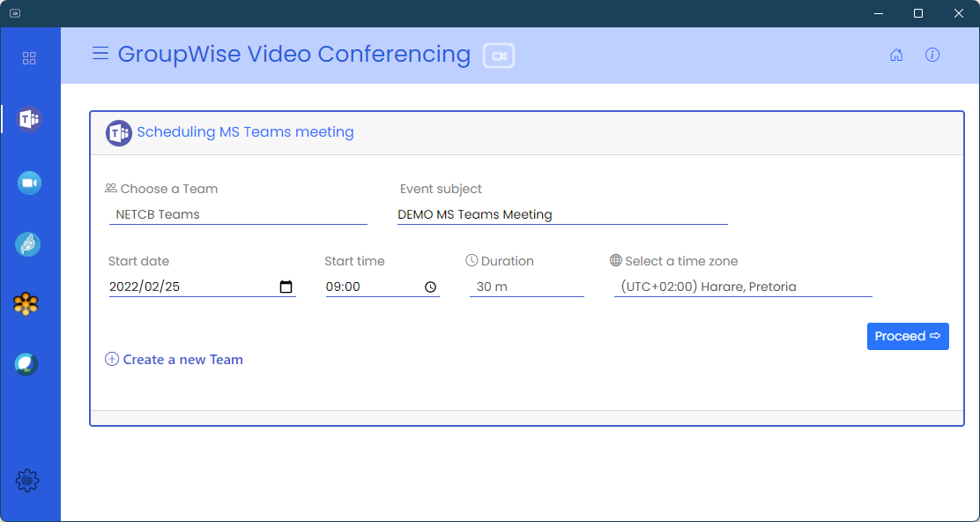Toggle the hamburger menu
The width and height of the screenshot is (980, 522).
(100, 54)
